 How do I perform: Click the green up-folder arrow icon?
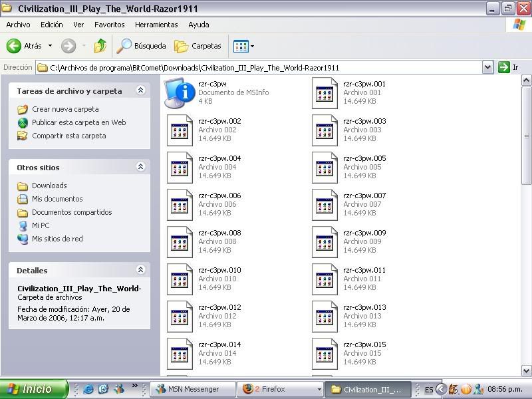pos(100,46)
